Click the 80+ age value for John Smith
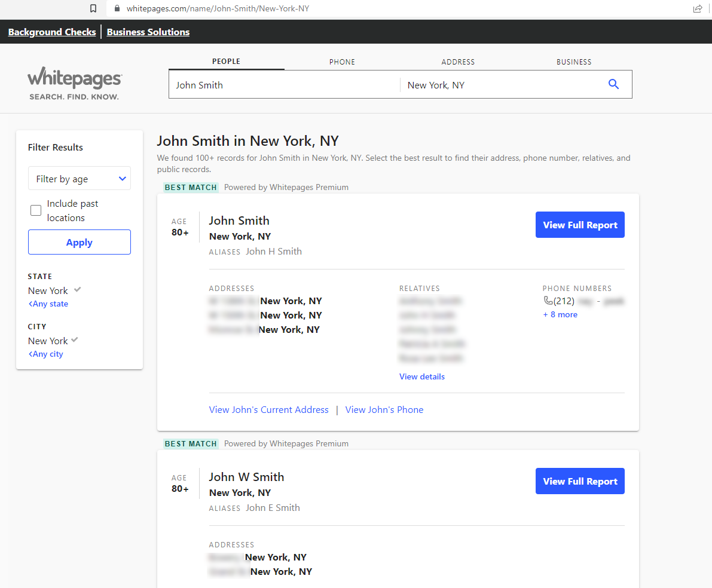712x588 pixels. click(180, 232)
